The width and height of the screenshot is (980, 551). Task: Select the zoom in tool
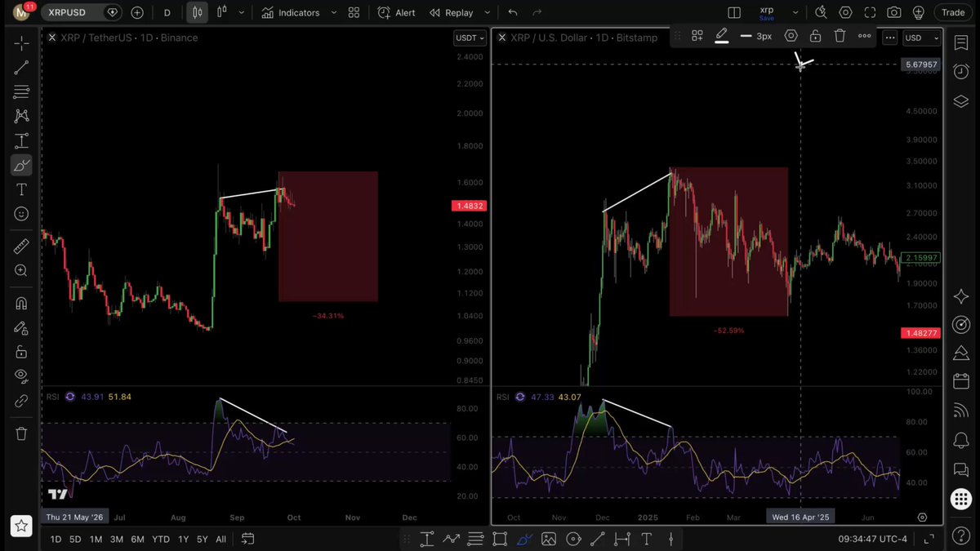pos(21,271)
